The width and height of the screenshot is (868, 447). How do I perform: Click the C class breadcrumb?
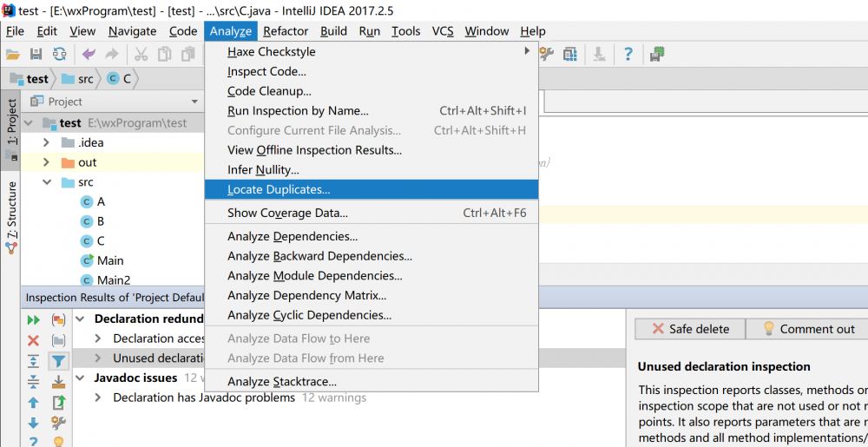(120, 79)
